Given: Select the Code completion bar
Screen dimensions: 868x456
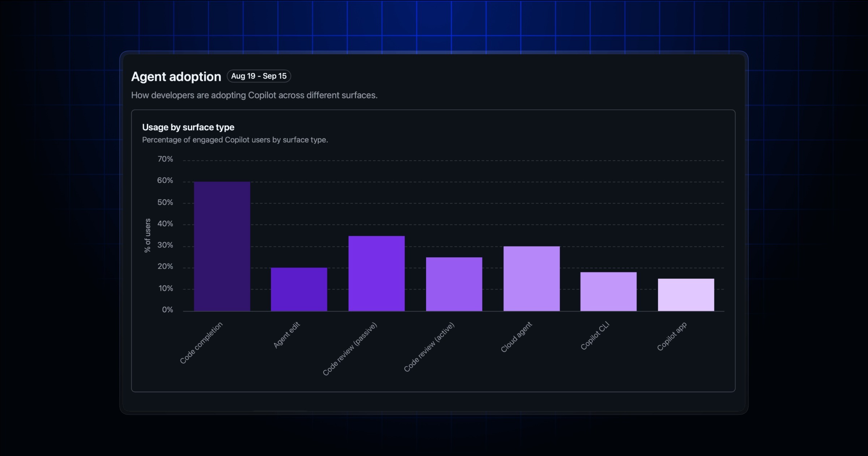Looking at the screenshot, I should tap(222, 246).
